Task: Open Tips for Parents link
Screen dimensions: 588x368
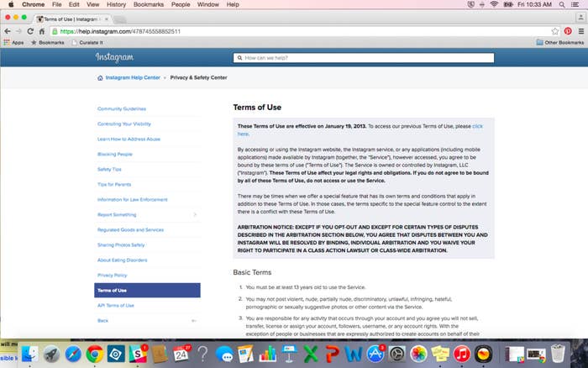Action: [114, 185]
